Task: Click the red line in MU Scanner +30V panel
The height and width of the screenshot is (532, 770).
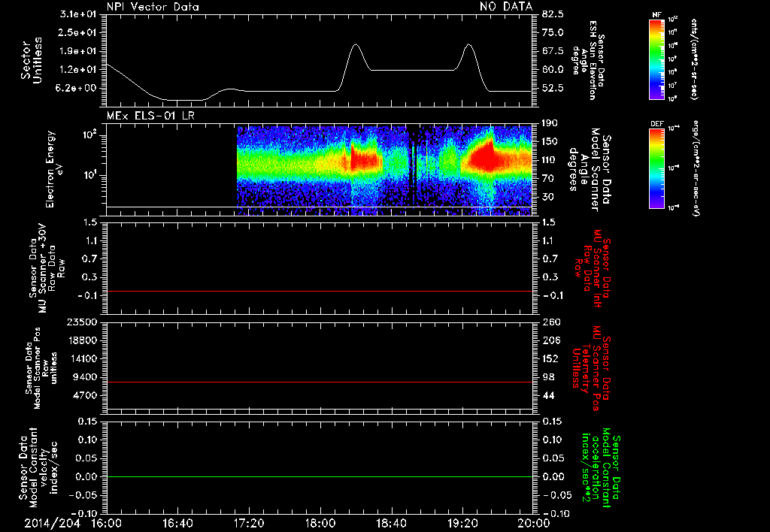Action: point(320,291)
